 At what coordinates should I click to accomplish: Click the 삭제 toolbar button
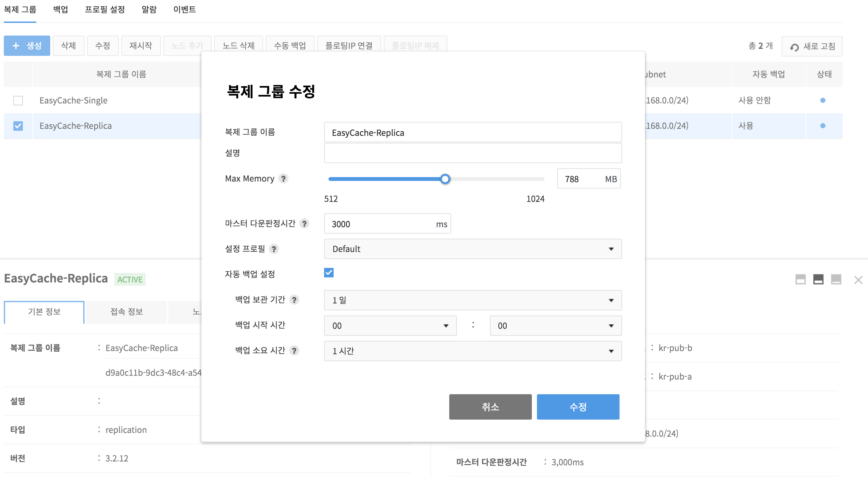click(68, 45)
